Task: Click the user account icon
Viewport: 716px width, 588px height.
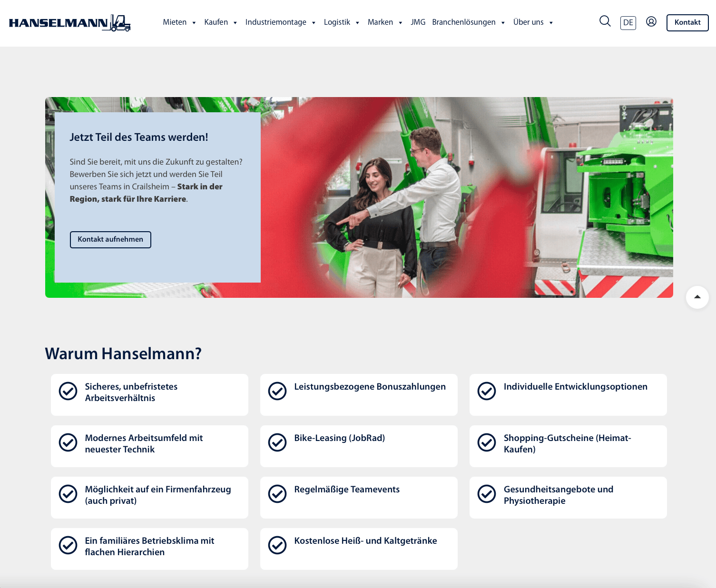Action: click(651, 22)
